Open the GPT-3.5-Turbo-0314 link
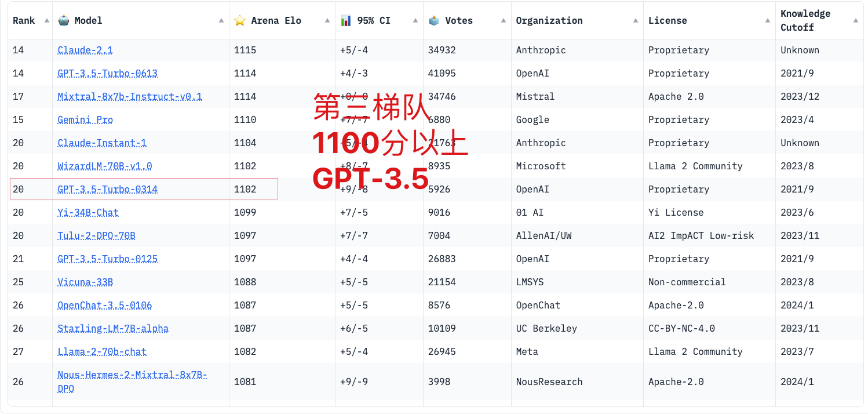868x414 pixels. tap(108, 189)
